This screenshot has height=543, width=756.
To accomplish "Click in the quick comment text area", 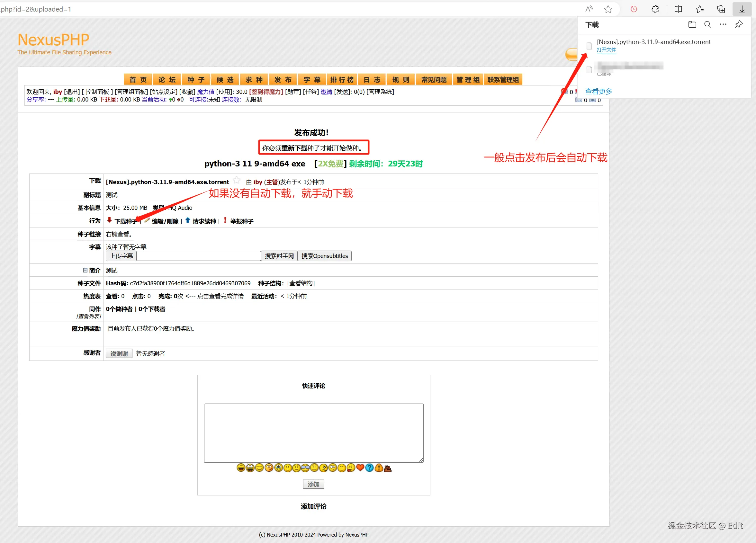I will (x=313, y=433).
